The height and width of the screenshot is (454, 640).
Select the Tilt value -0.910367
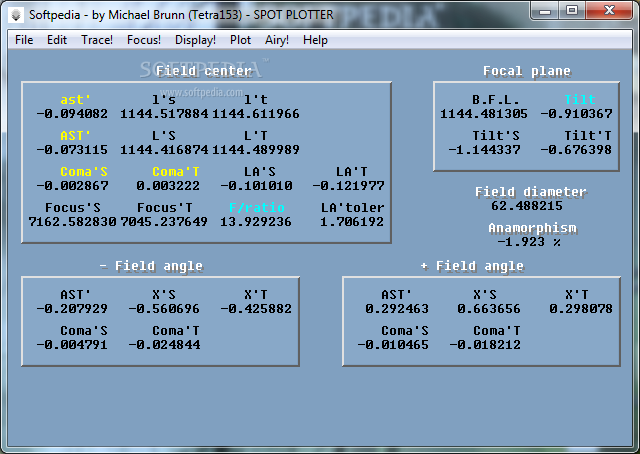click(576, 114)
